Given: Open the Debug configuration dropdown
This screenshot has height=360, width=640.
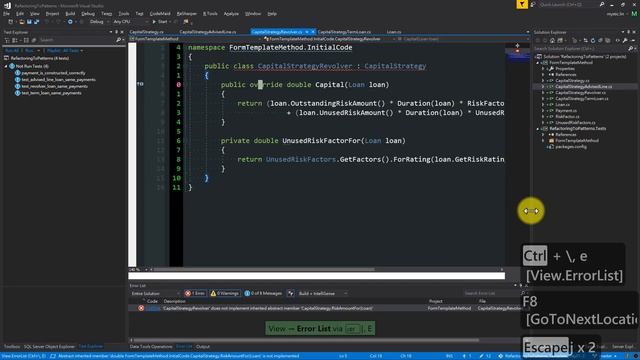Looking at the screenshot, I should (x=99, y=22).
